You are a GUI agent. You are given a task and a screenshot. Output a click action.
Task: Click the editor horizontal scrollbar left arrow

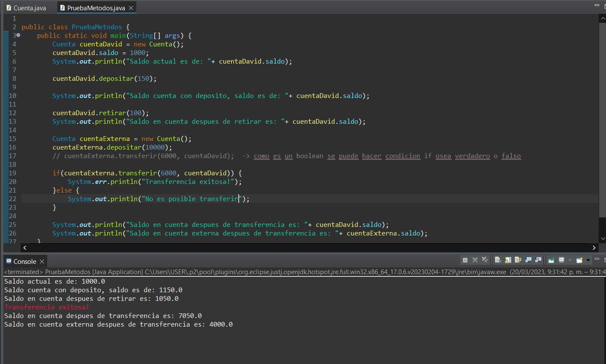coord(25,248)
